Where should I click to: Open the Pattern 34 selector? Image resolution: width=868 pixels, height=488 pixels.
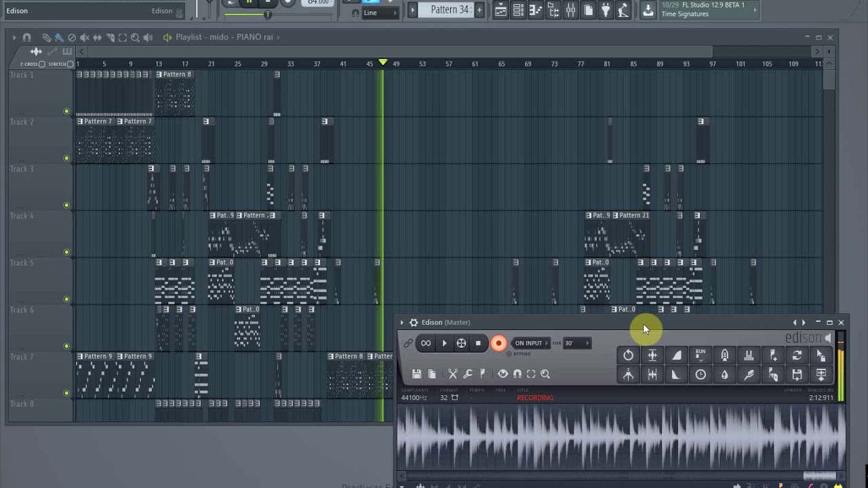(448, 9)
